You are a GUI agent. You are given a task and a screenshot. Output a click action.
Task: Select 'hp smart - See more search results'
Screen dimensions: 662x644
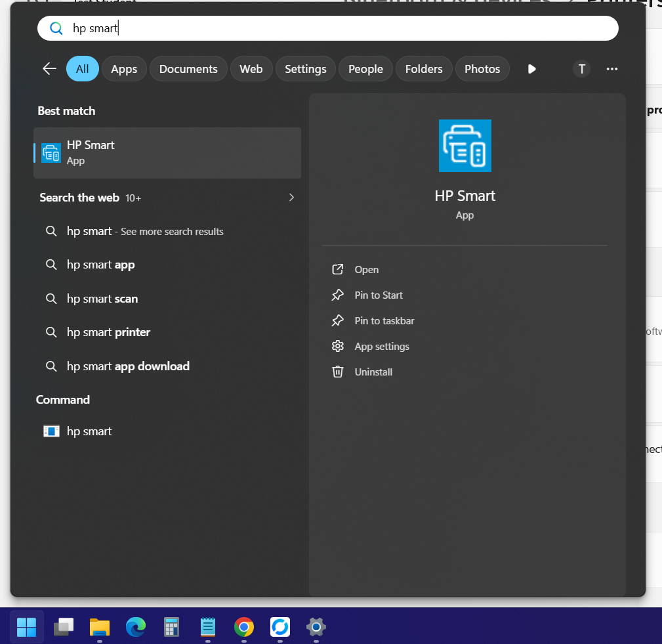pyautogui.click(x=167, y=231)
